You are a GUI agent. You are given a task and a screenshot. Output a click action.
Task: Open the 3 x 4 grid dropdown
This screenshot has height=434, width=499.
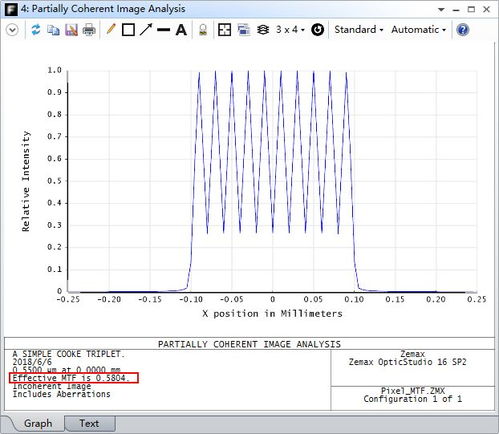tap(290, 30)
